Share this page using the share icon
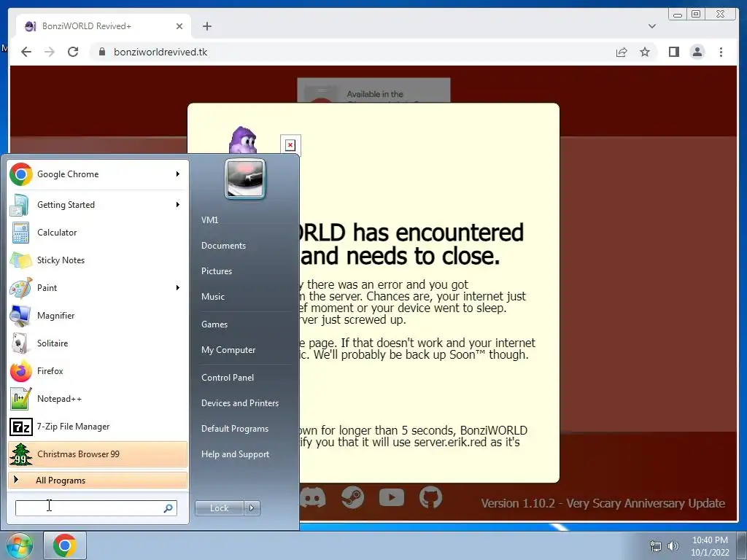 [622, 52]
